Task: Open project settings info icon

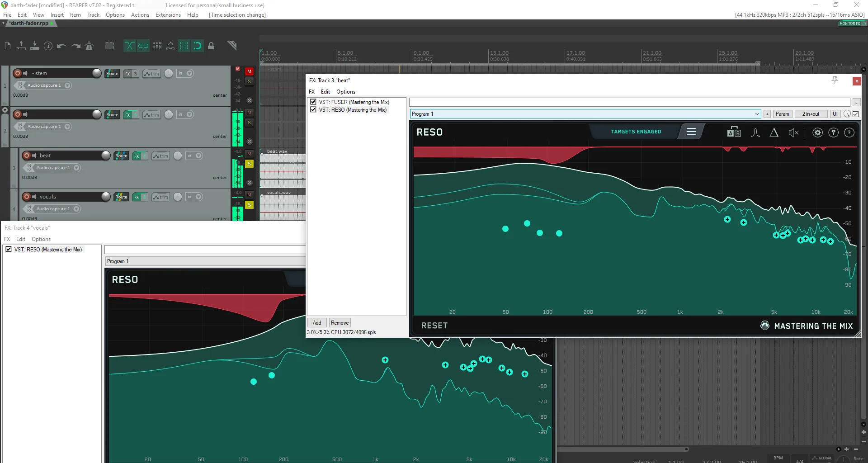Action: 48,46
